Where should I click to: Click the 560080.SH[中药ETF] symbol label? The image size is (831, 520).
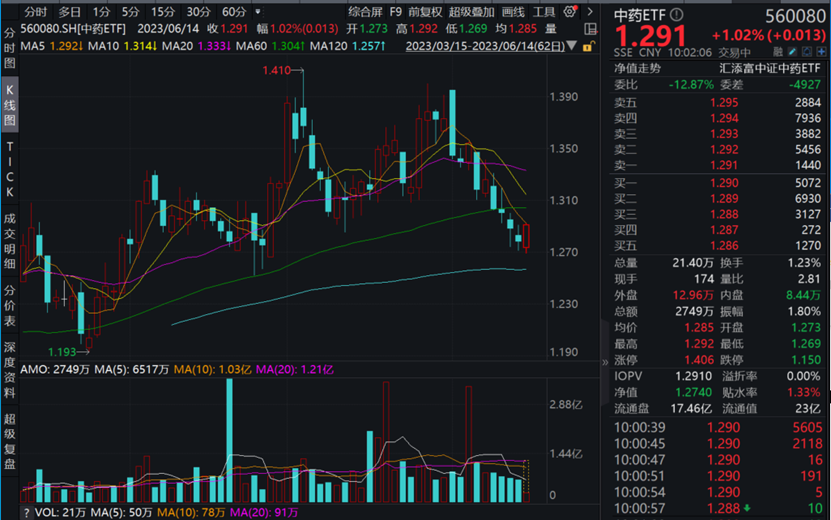pyautogui.click(x=73, y=29)
